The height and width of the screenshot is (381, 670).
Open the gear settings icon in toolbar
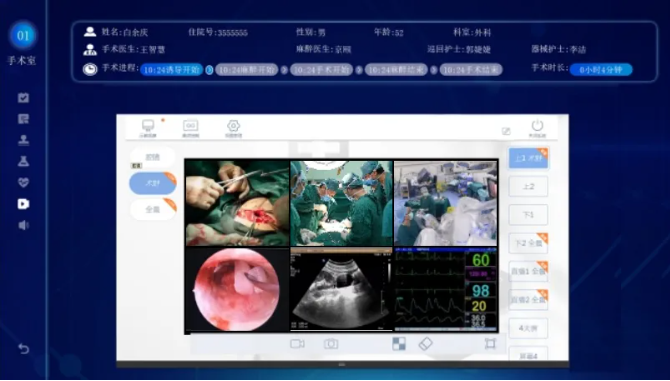[233, 126]
